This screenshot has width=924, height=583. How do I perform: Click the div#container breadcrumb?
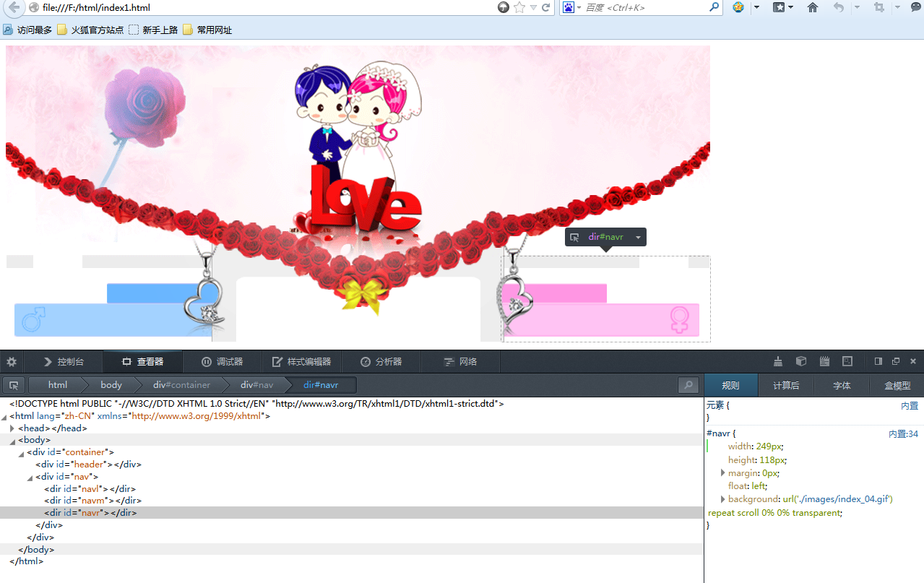(x=181, y=385)
